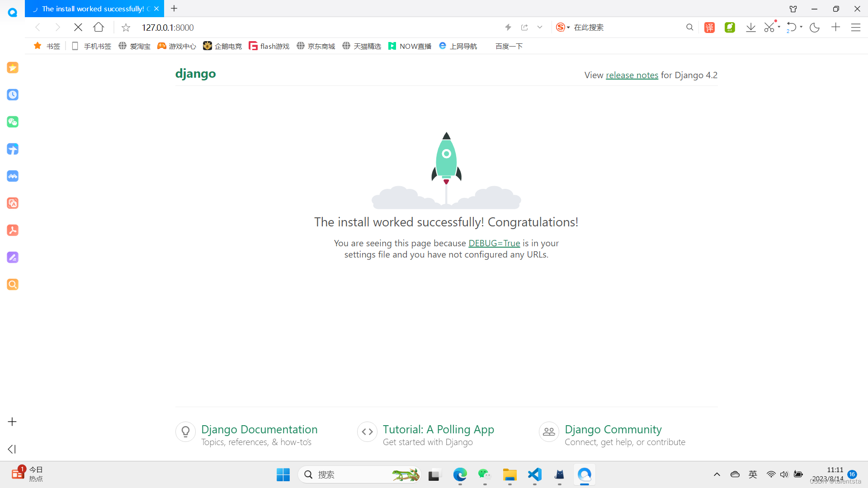Select the install worked successfully tab
This screenshot has width=868, height=488.
coord(94,9)
